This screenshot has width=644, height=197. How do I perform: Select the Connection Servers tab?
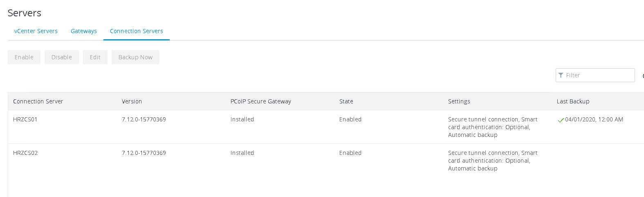137,31
